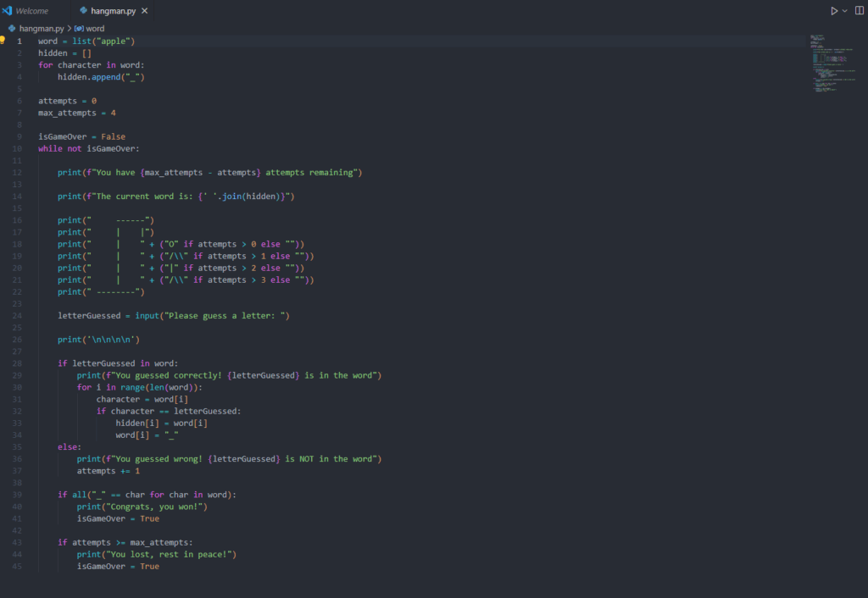The height and width of the screenshot is (598, 868).
Task: Click the Split Editor icon
Action: coord(858,11)
